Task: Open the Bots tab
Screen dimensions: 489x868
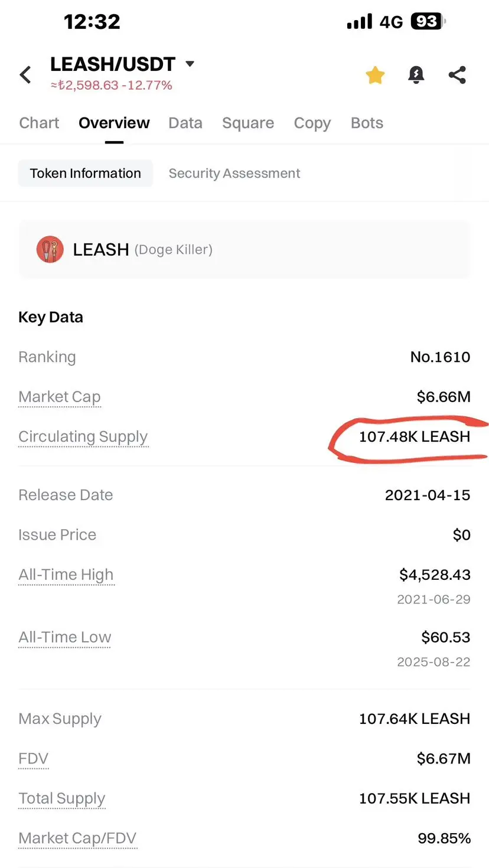Action: (367, 123)
